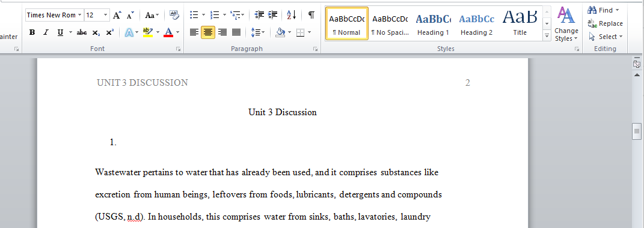The image size is (644, 228).
Task: Toggle Strikethrough formatting
Action: (82, 32)
